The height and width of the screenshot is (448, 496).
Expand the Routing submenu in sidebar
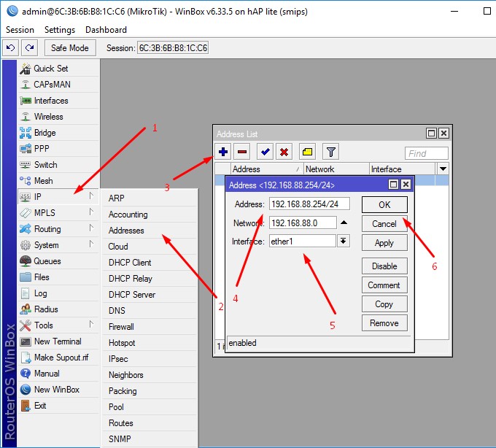click(x=49, y=229)
